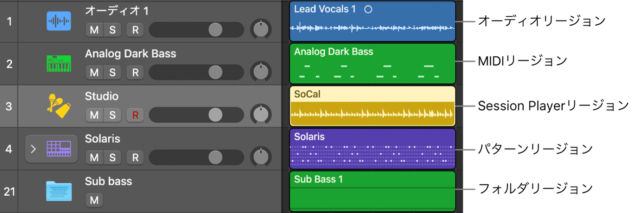Record-enable the Analog Dark Bass track

pos(135,73)
